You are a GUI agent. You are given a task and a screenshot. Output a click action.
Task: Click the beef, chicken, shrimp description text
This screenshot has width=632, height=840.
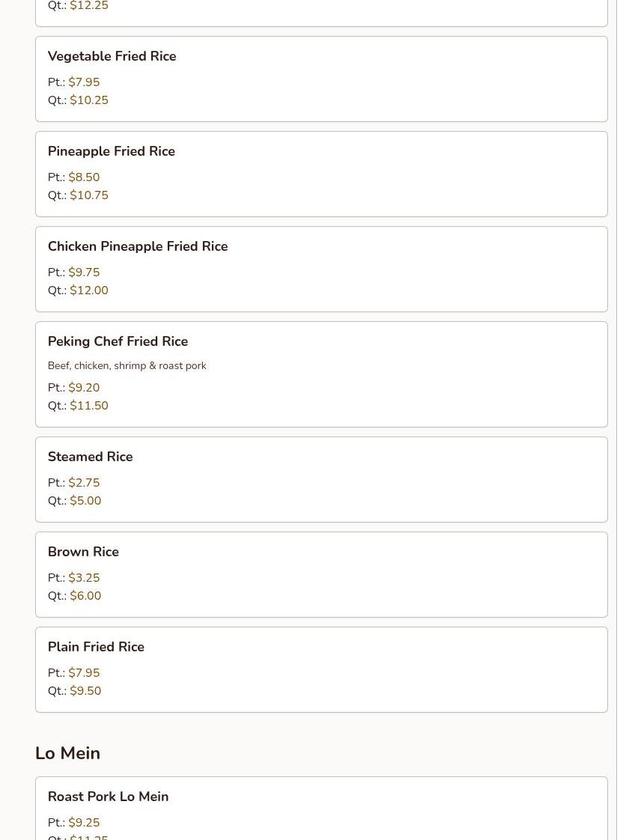[x=127, y=366]
